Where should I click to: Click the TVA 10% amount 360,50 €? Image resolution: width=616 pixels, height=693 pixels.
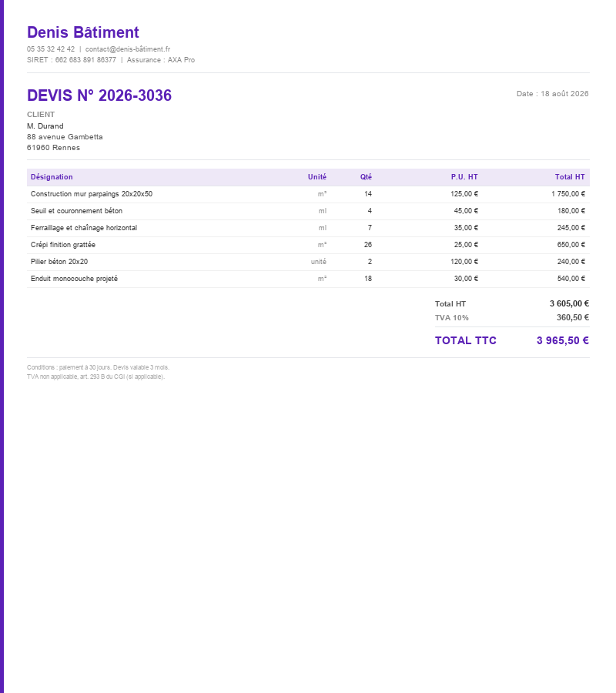tap(573, 317)
